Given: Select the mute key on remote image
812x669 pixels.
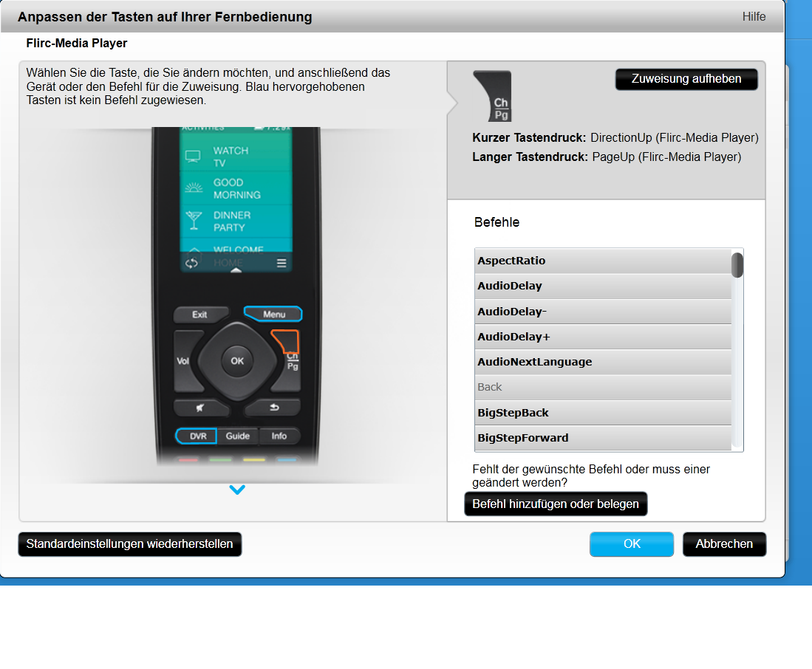Looking at the screenshot, I should 201,408.
